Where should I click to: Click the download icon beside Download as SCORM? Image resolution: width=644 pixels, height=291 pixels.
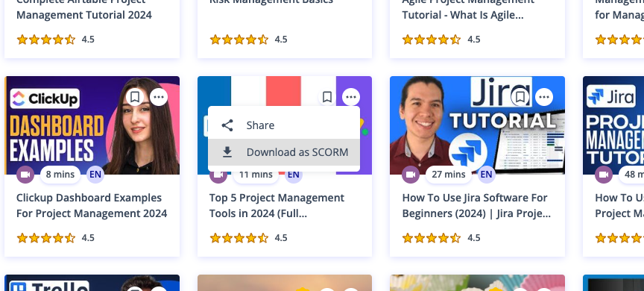[x=227, y=152]
